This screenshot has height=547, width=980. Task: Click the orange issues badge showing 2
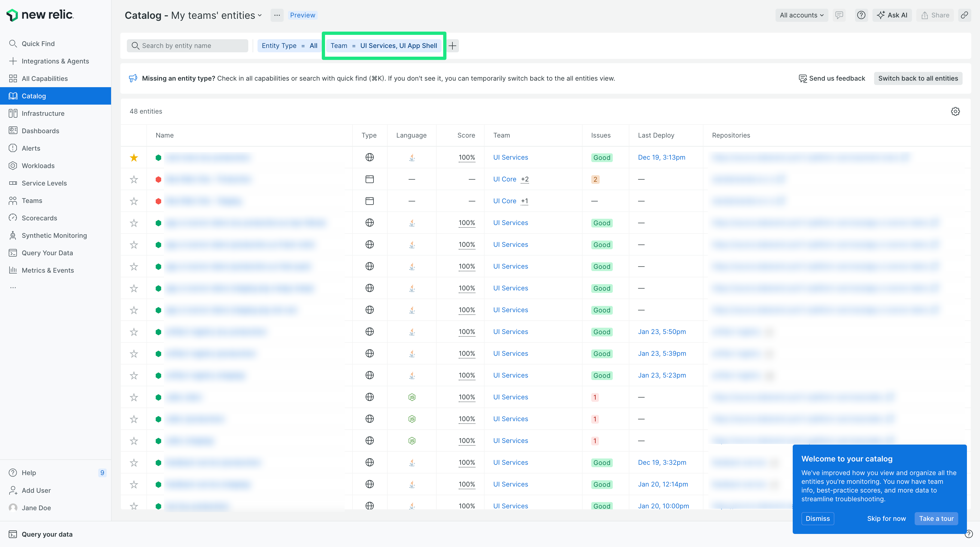pyautogui.click(x=595, y=179)
